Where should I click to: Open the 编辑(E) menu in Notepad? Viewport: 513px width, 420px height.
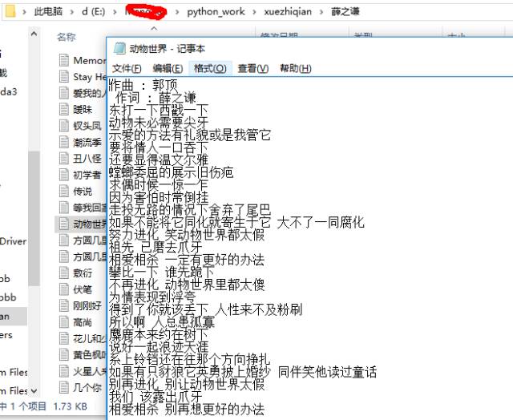click(x=168, y=68)
